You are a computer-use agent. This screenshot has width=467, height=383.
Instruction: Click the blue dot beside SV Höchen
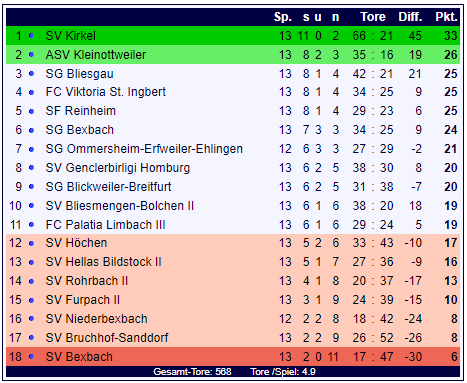pyautogui.click(x=31, y=243)
